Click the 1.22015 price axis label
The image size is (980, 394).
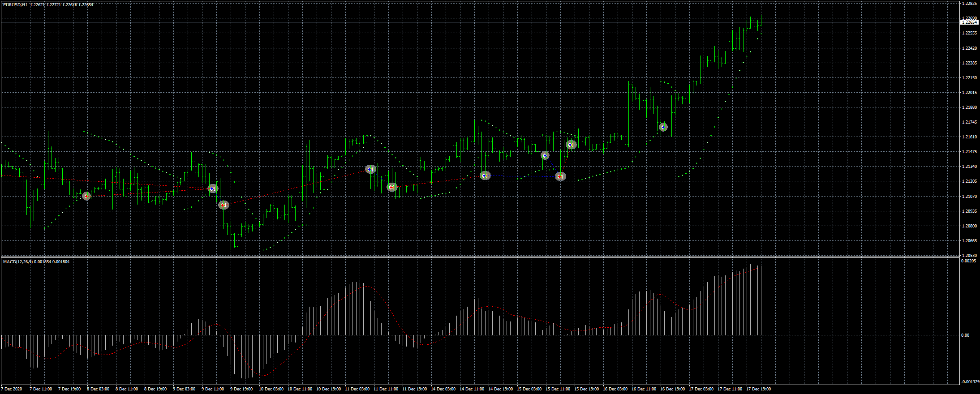970,93
